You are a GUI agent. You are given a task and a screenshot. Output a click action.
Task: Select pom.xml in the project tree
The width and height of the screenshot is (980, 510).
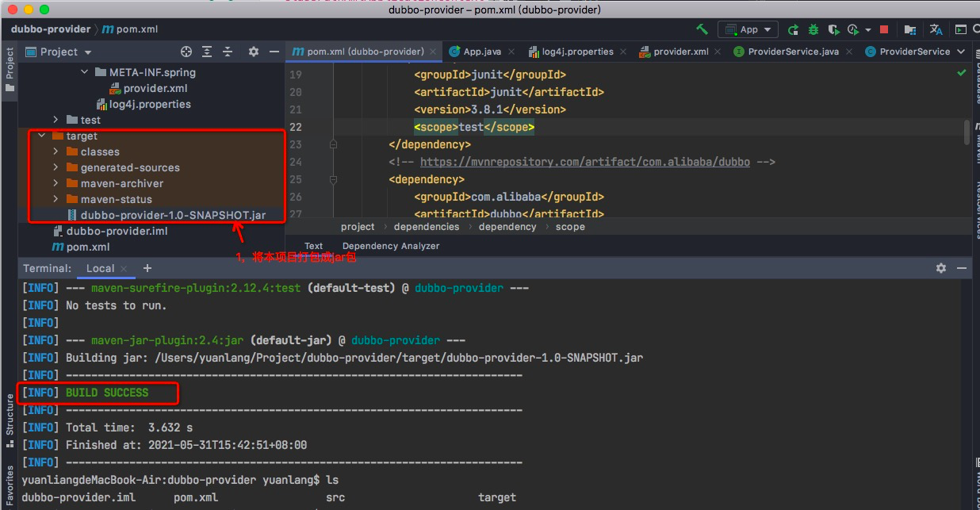81,247
